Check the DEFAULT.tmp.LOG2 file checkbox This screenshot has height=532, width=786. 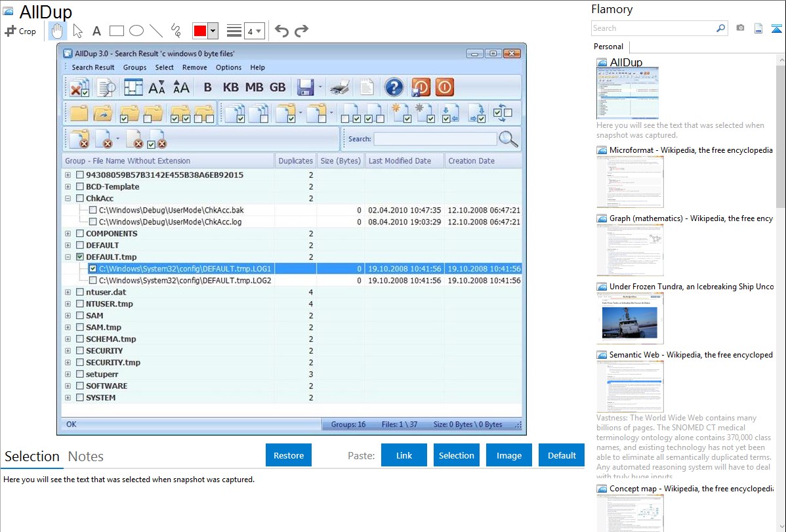93,281
